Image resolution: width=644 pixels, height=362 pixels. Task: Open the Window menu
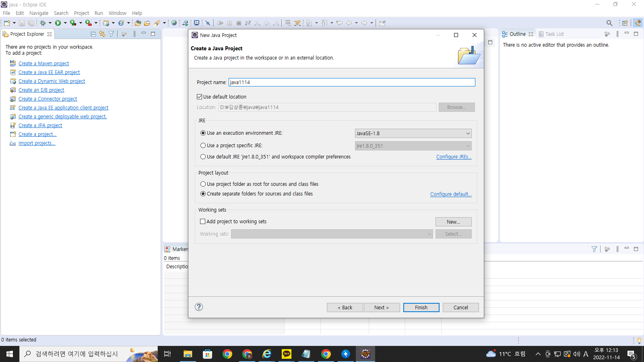tap(118, 13)
